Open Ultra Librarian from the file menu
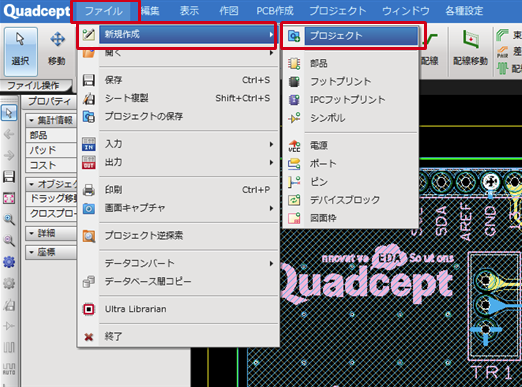 coord(178,309)
